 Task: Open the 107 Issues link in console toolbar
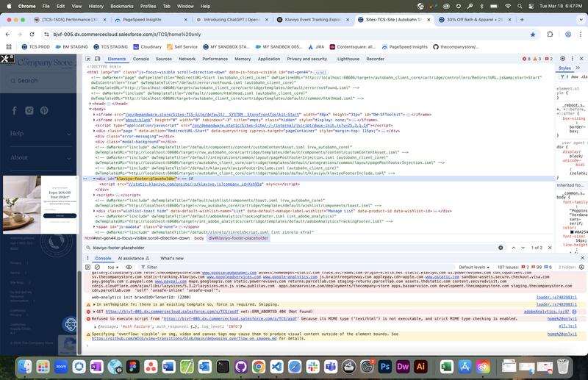coord(524,267)
